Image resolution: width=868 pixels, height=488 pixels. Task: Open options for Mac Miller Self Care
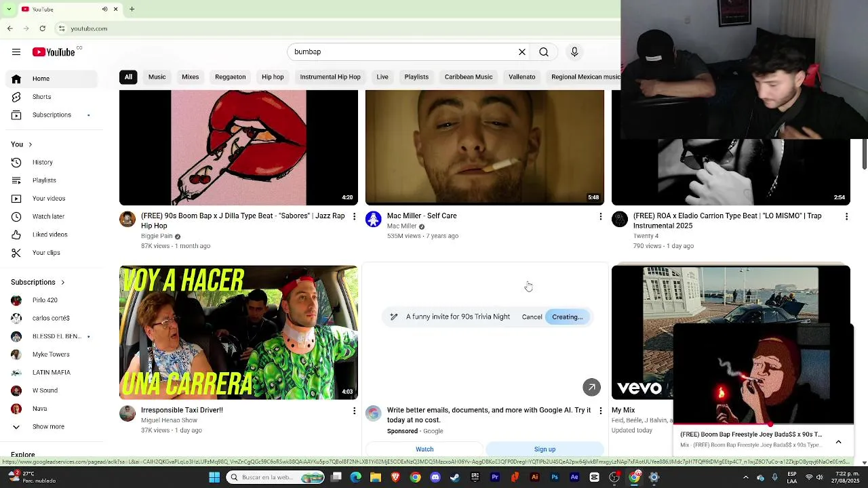coord(600,217)
